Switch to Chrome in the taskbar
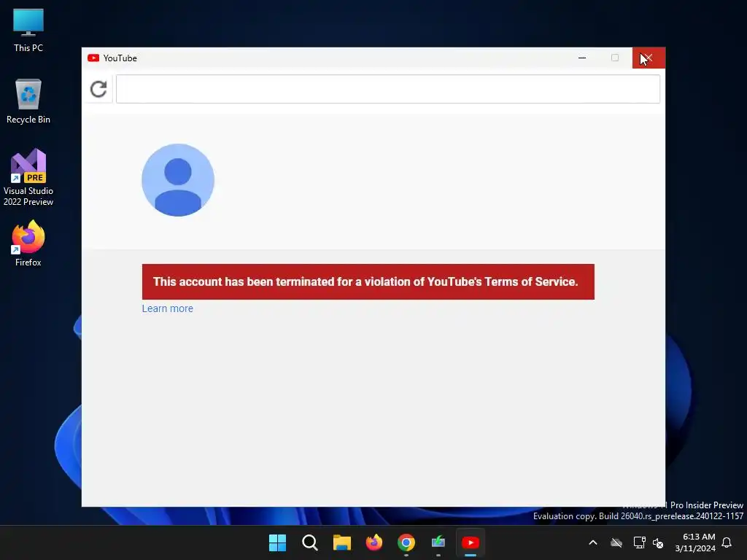747x560 pixels. coord(406,542)
